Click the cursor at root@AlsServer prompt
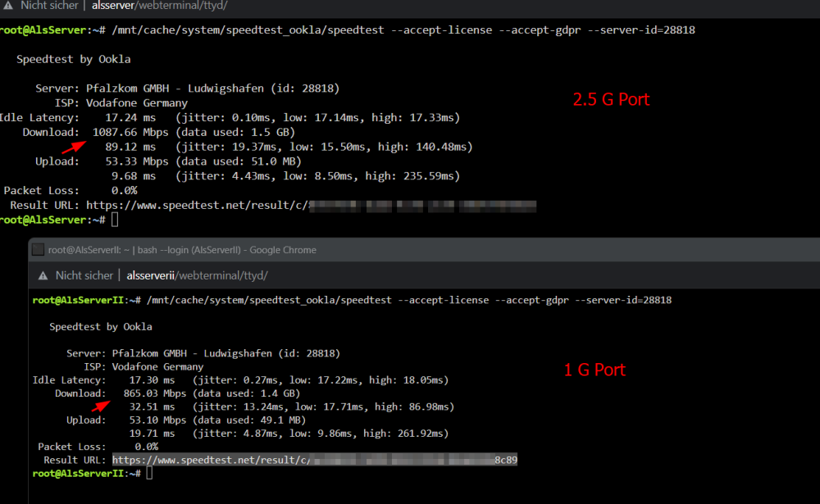The height and width of the screenshot is (504, 820). click(x=115, y=220)
